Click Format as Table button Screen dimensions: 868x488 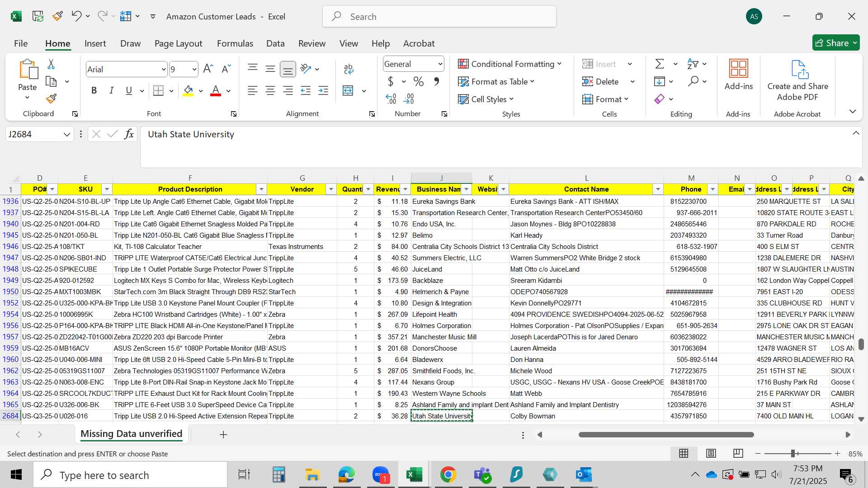click(496, 81)
